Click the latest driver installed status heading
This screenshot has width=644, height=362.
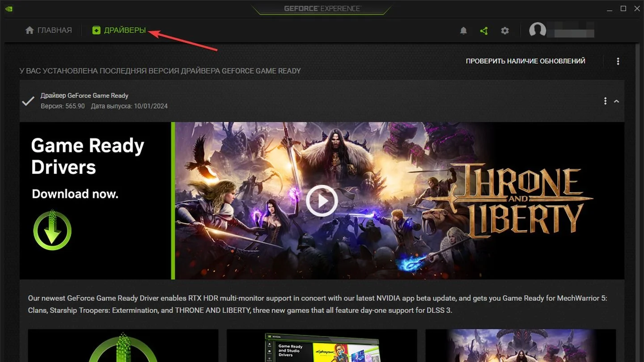tap(160, 71)
